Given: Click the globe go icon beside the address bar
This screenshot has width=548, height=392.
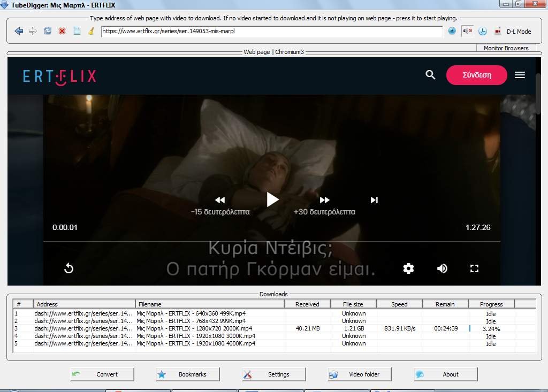Looking at the screenshot, I should click(x=452, y=31).
